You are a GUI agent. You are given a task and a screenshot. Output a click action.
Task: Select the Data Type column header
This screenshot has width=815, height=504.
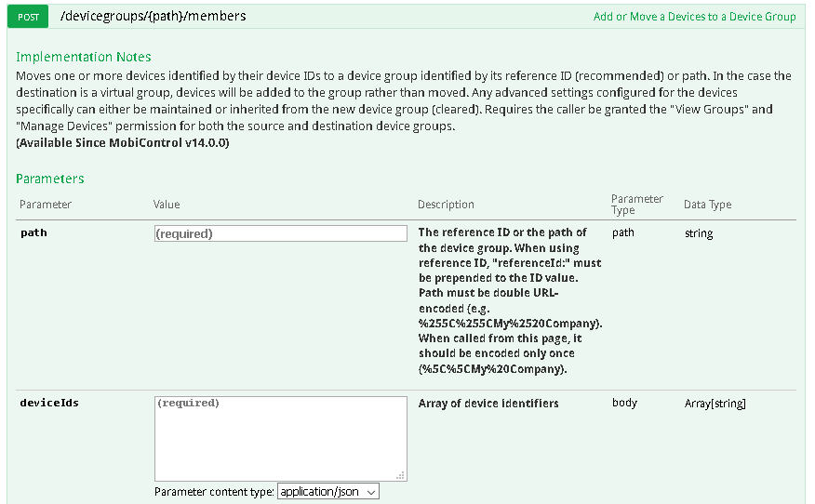point(708,205)
